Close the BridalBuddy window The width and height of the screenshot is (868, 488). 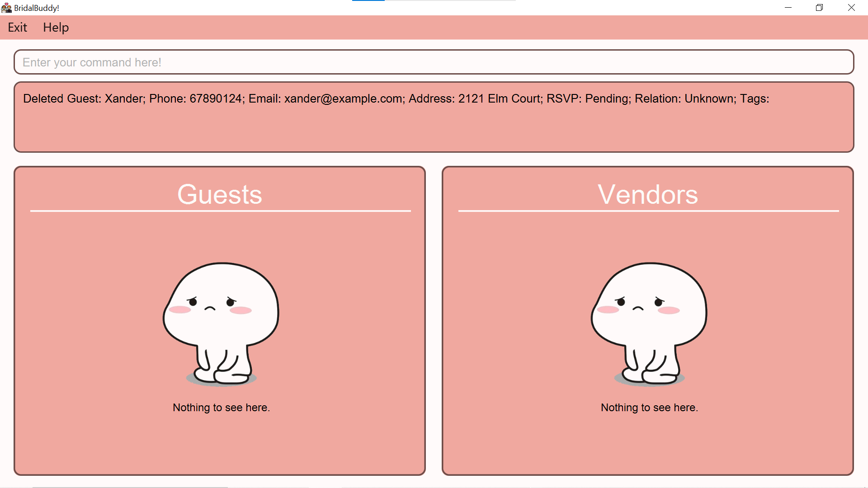coord(851,8)
